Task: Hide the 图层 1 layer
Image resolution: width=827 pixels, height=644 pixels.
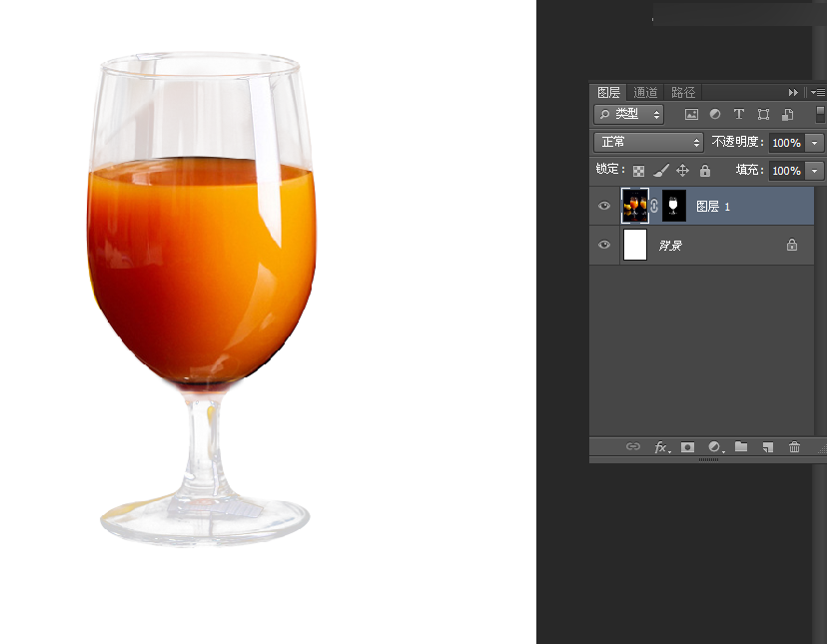Action: pyautogui.click(x=603, y=206)
